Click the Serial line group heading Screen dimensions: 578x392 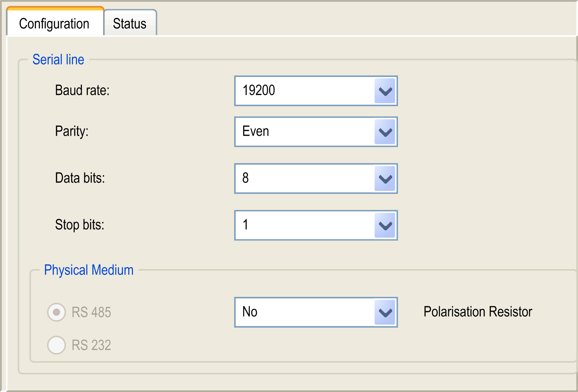[58, 60]
